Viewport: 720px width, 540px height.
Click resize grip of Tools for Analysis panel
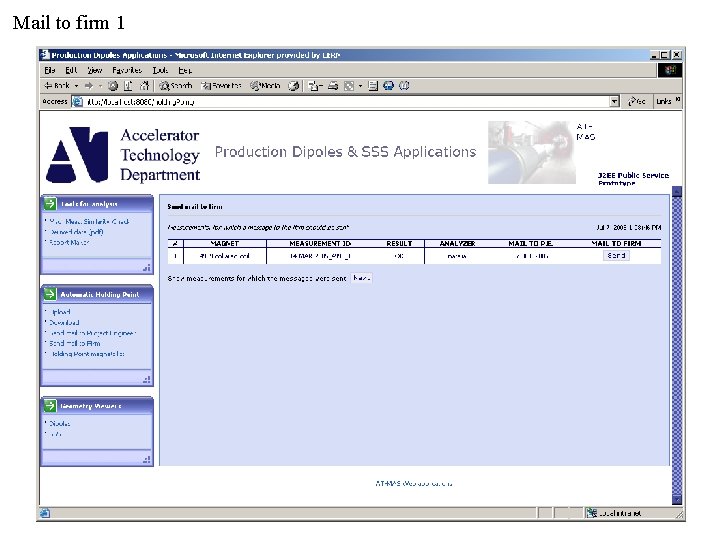click(x=146, y=267)
